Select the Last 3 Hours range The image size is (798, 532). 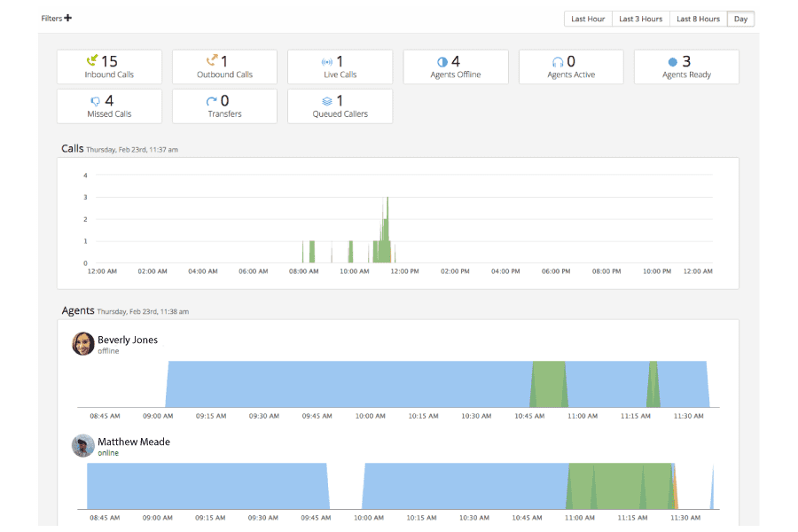point(640,19)
